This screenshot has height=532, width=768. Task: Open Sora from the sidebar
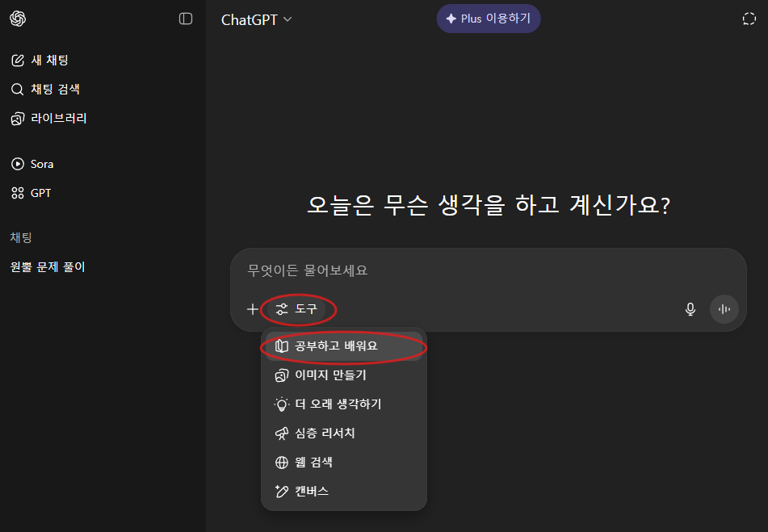pos(32,164)
